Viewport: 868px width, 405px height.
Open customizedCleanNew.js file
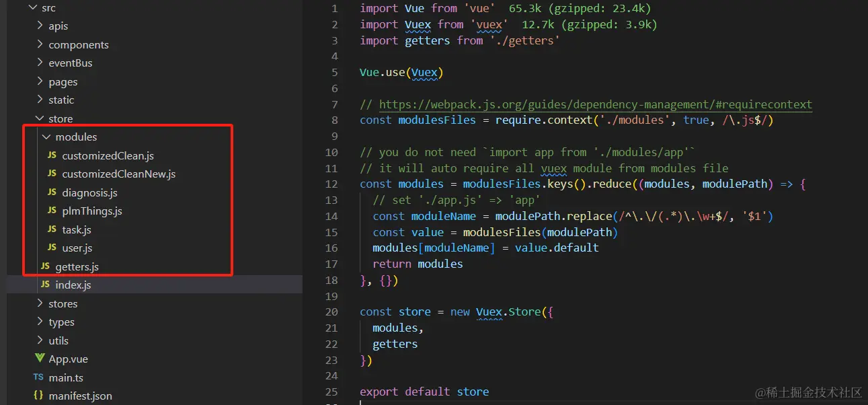point(119,174)
